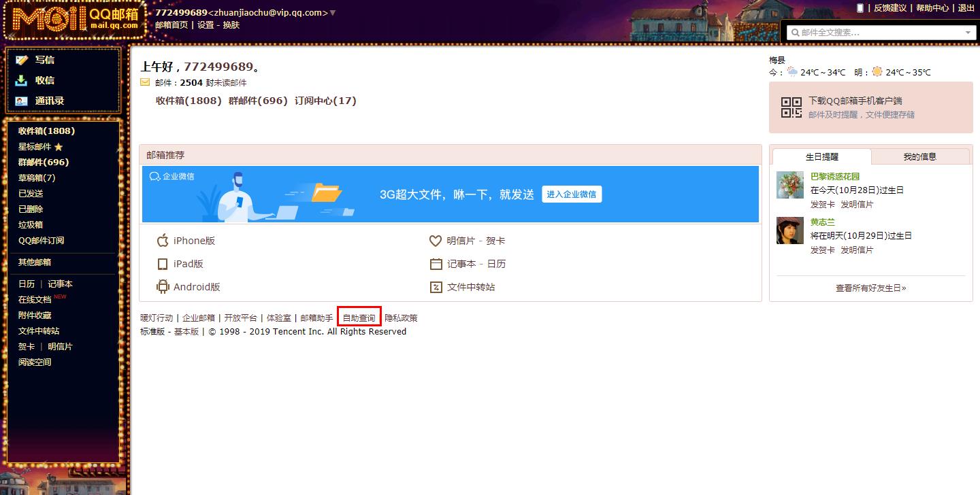The width and height of the screenshot is (980, 495).
Task: Click 日历 in the left sidebar
Action: tap(27, 284)
